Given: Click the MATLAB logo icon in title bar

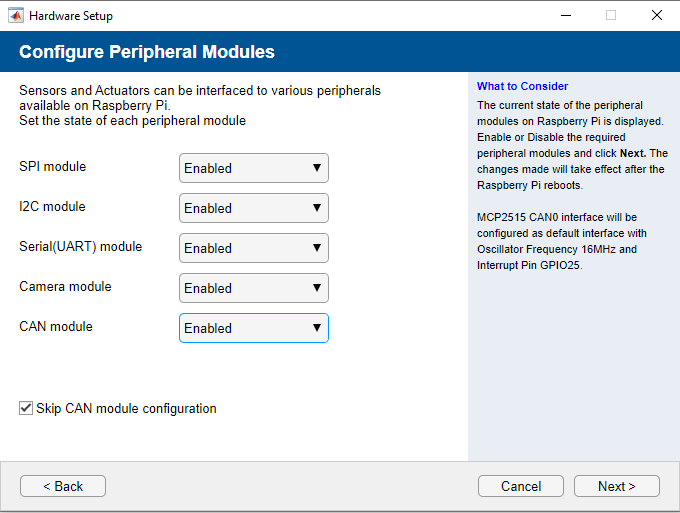Looking at the screenshot, I should (16, 16).
